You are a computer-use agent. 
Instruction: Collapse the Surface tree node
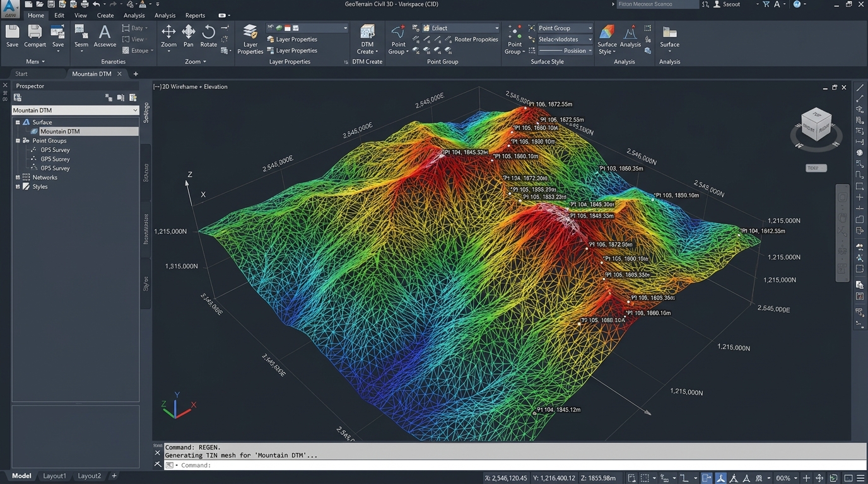(18, 122)
